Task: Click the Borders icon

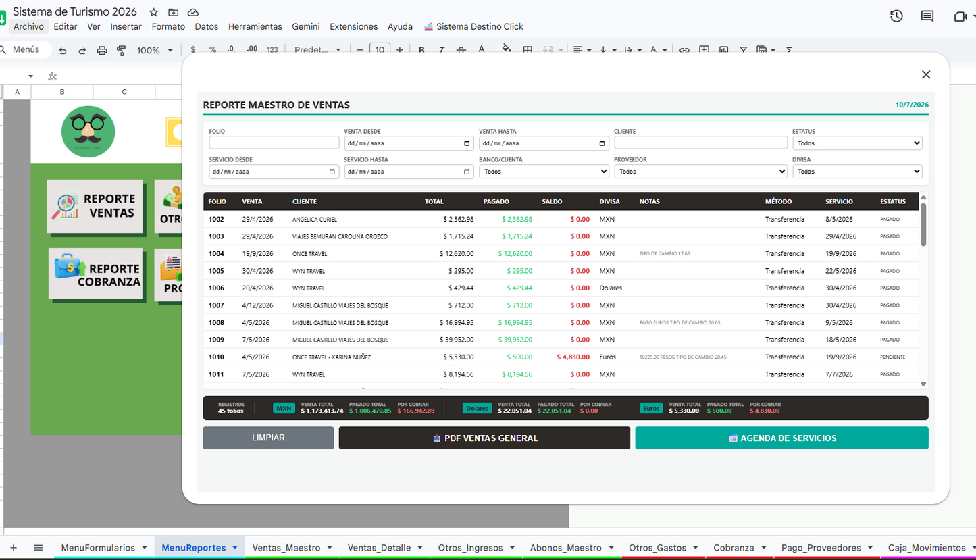Action: (x=528, y=49)
